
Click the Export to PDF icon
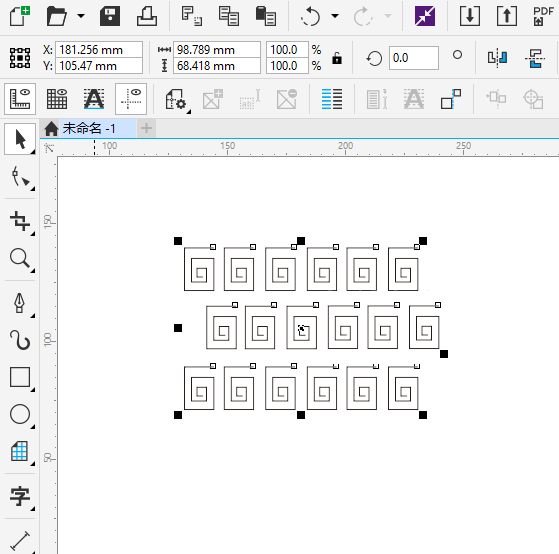(543, 16)
